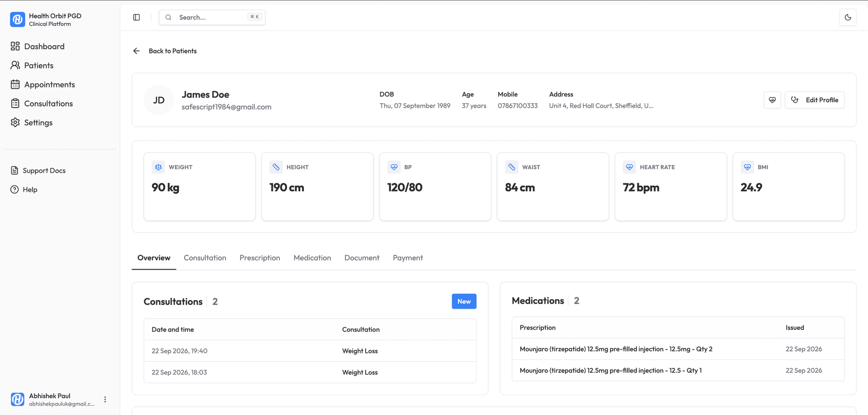The height and width of the screenshot is (415, 868).
Task: Open the Payment tab
Action: pos(408,258)
